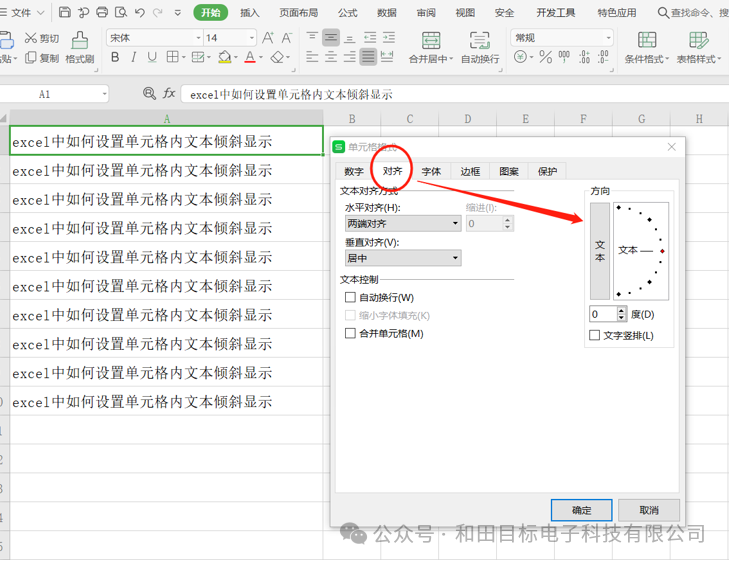Open Print Preview from the quick toolbar
Screen dimensions: 729x563
click(121, 12)
